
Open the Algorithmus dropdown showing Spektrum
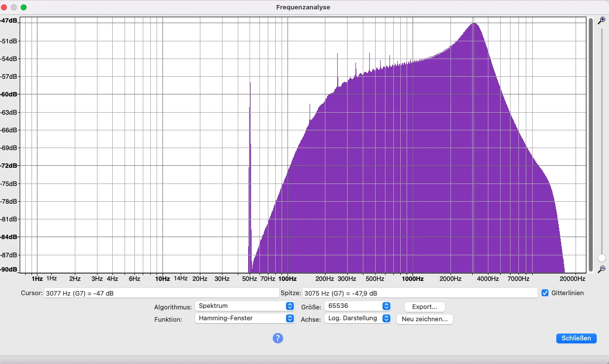point(245,306)
